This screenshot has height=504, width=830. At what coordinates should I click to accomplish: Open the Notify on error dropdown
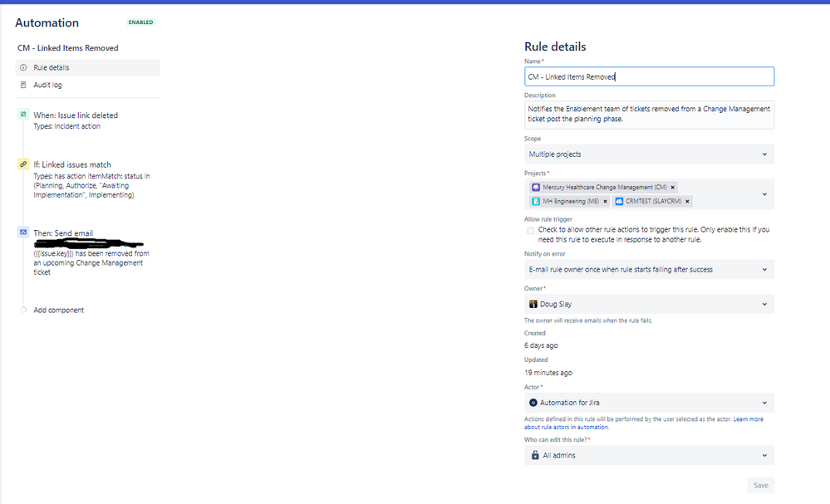(648, 269)
